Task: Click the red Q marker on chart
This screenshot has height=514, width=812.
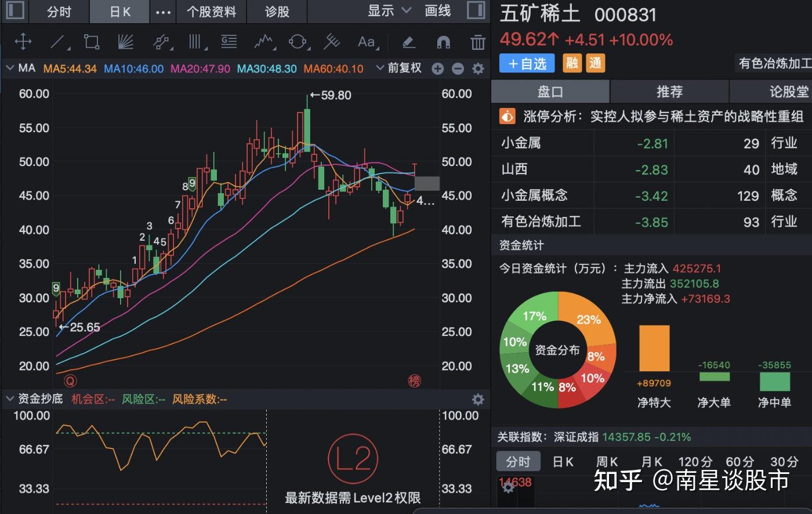Action: [70, 381]
